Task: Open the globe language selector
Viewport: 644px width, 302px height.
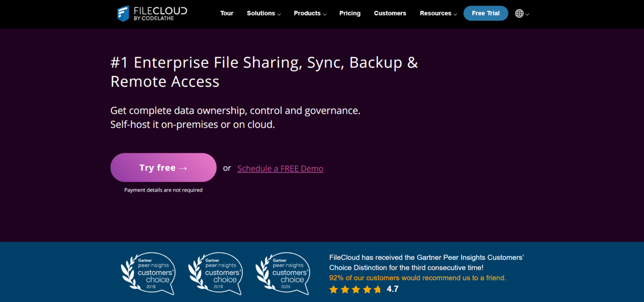Action: pyautogui.click(x=519, y=13)
